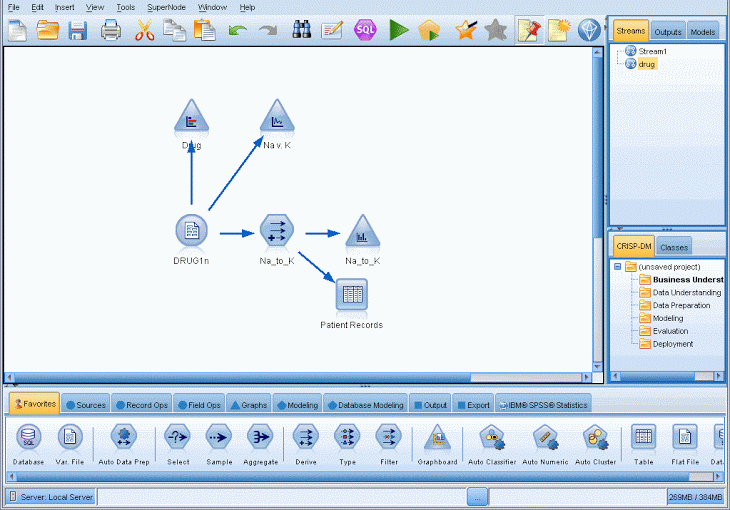Image resolution: width=730 pixels, height=510 pixels.
Task: Click the memory usage indicator button
Action: coord(696,497)
